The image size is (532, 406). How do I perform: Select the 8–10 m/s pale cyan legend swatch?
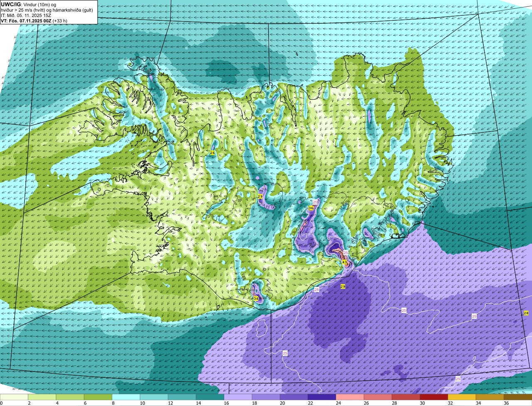126,397
